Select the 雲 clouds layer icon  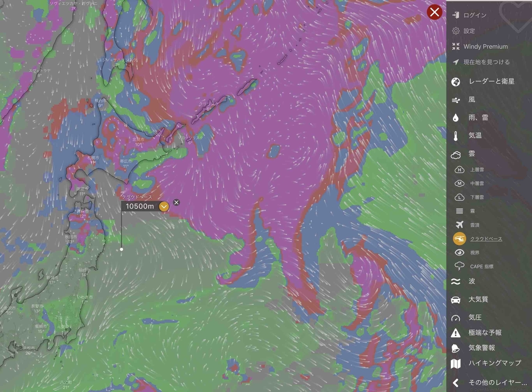click(x=456, y=154)
